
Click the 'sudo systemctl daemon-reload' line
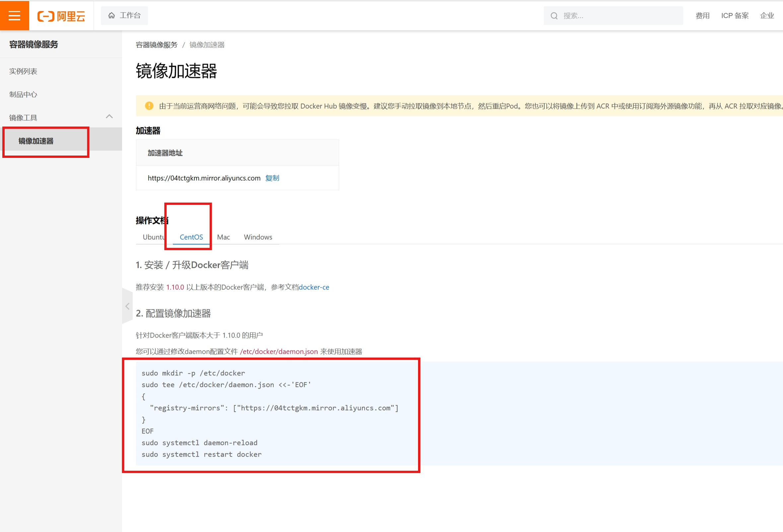coord(199,443)
